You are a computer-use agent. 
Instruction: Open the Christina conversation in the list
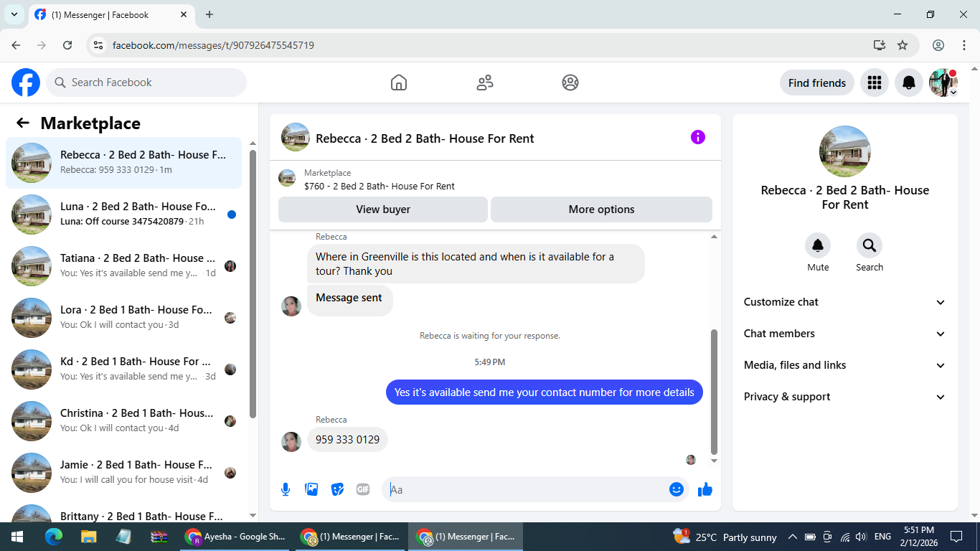coord(123,421)
